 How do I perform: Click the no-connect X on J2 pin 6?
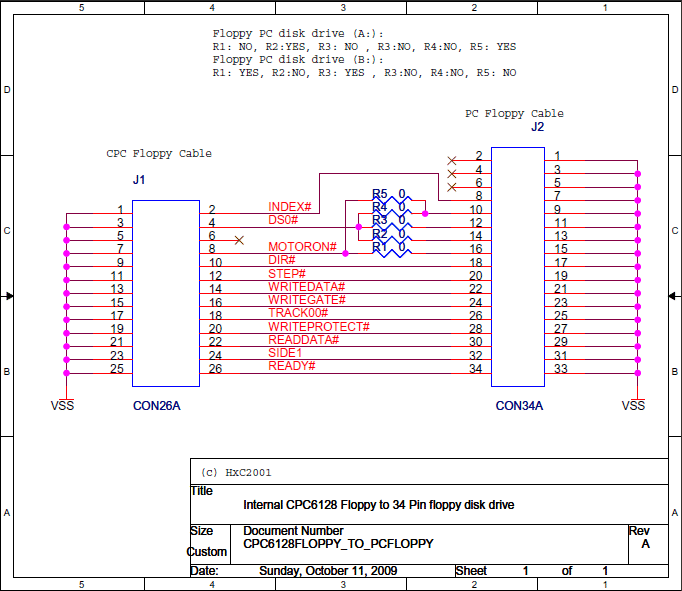tap(452, 187)
